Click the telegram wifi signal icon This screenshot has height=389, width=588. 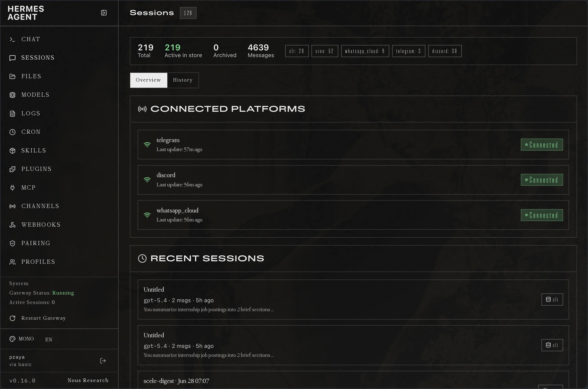pyautogui.click(x=147, y=145)
